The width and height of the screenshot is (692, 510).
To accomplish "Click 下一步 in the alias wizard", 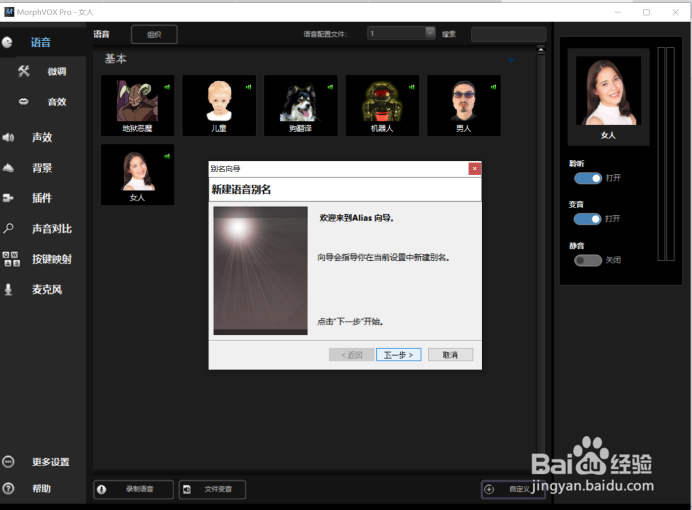I will (x=399, y=355).
